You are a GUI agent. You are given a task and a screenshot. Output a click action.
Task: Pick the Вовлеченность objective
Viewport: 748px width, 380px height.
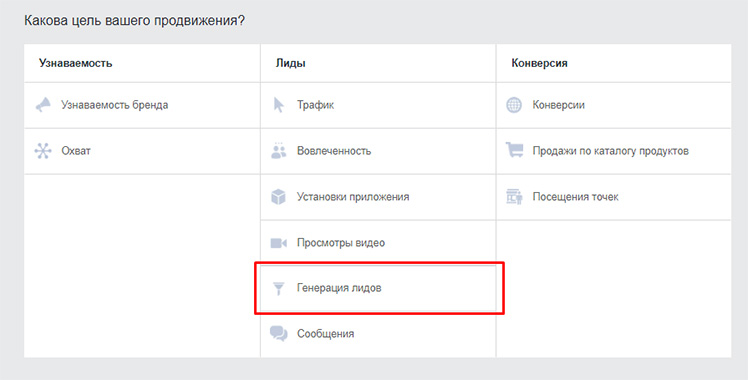tap(378, 151)
